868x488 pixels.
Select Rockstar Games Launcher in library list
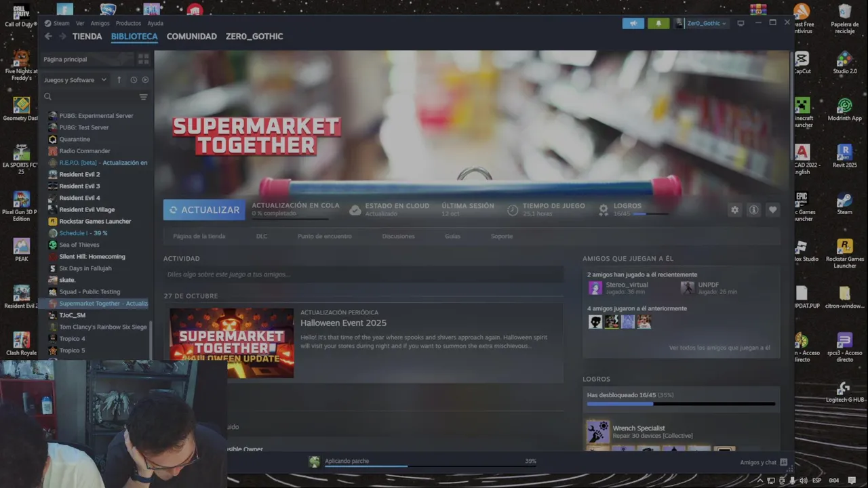pyautogui.click(x=95, y=222)
